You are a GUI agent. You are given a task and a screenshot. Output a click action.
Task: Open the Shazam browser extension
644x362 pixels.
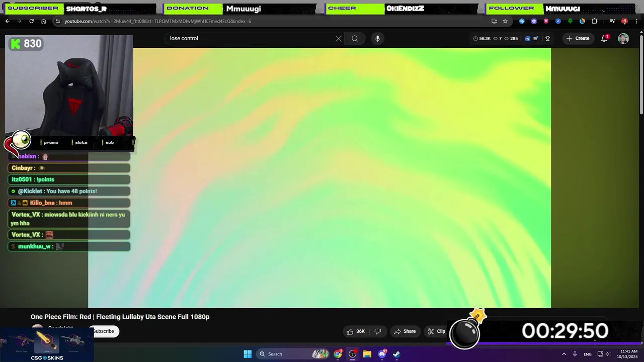[522, 21]
